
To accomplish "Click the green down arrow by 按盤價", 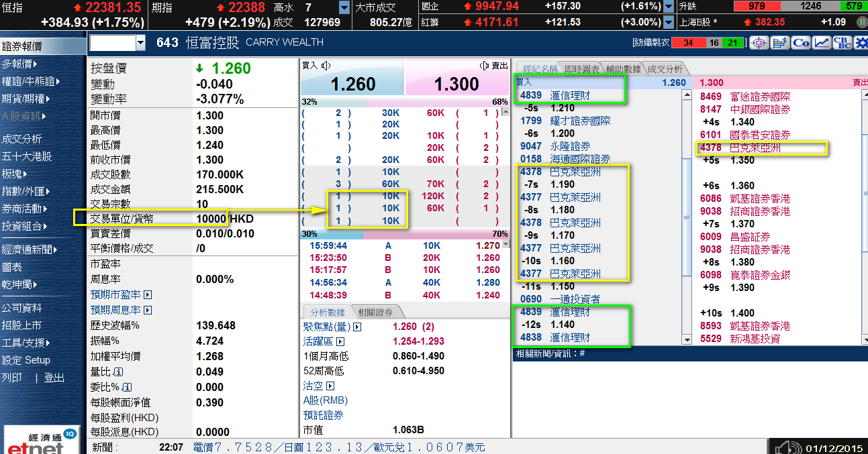I will pyautogui.click(x=199, y=68).
